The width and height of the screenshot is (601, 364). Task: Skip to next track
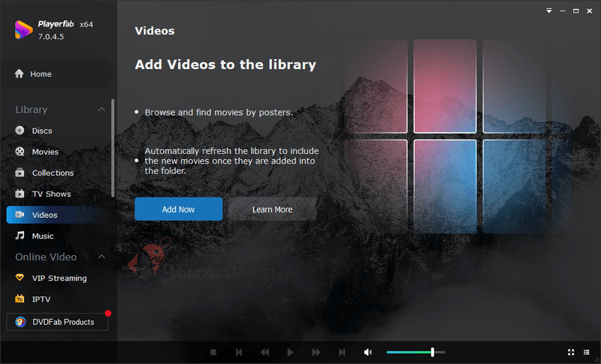[x=342, y=352]
